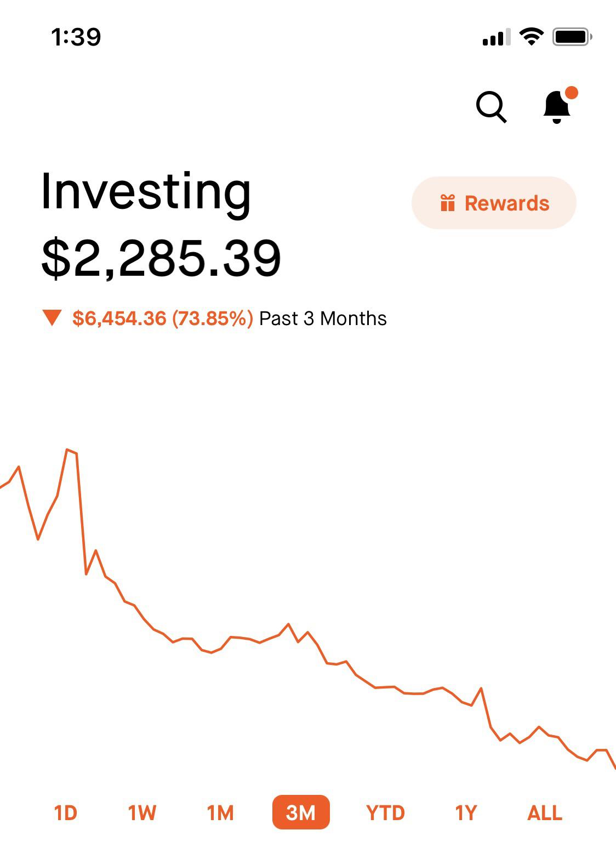
Task: Open search with the magnifying glass icon
Action: (x=491, y=106)
